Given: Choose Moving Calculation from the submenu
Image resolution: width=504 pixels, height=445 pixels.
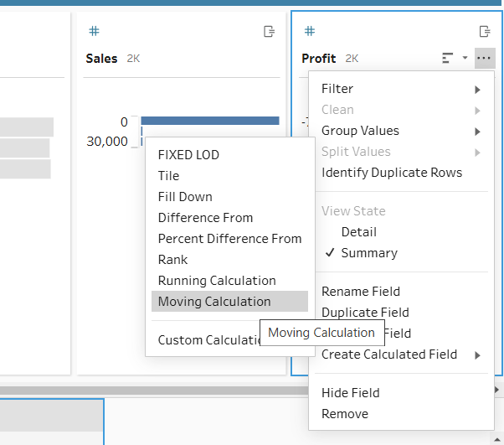Looking at the screenshot, I should pyautogui.click(x=214, y=302).
